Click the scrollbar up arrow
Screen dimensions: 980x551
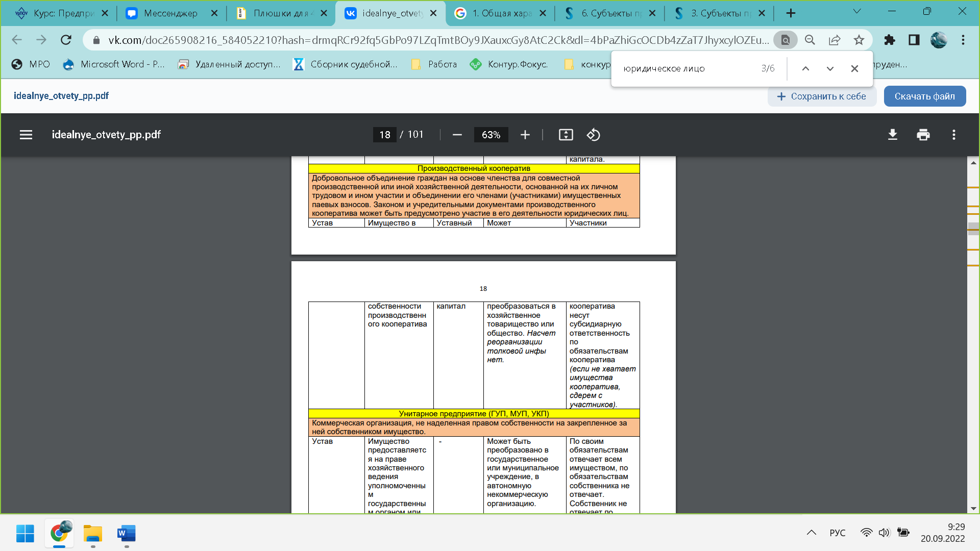pos(973,163)
